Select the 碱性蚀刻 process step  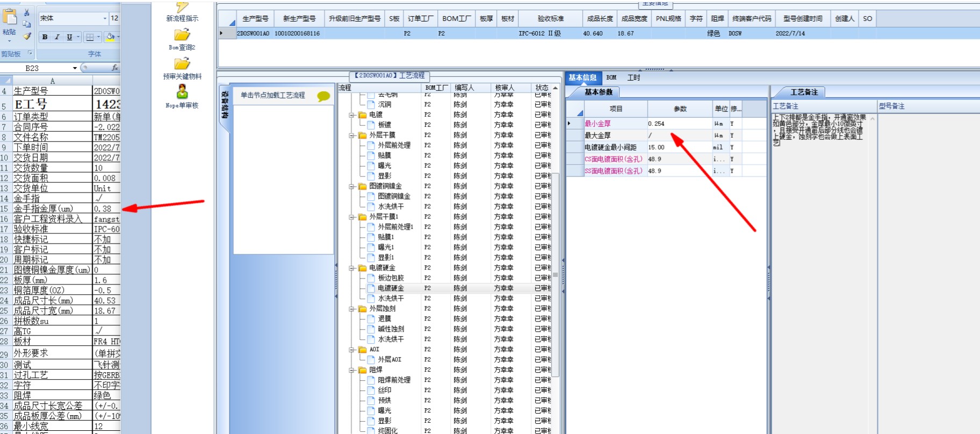(x=391, y=329)
